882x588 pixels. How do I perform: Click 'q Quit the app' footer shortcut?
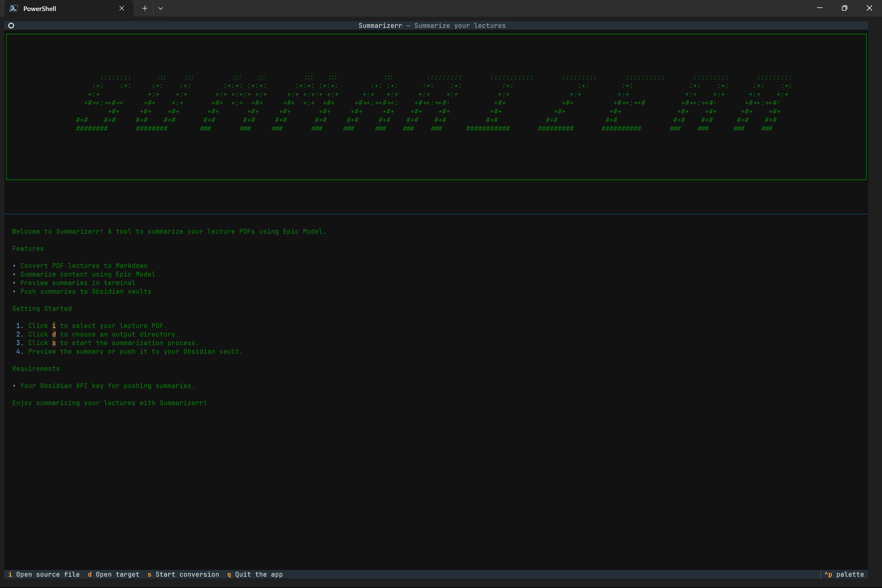pos(255,574)
